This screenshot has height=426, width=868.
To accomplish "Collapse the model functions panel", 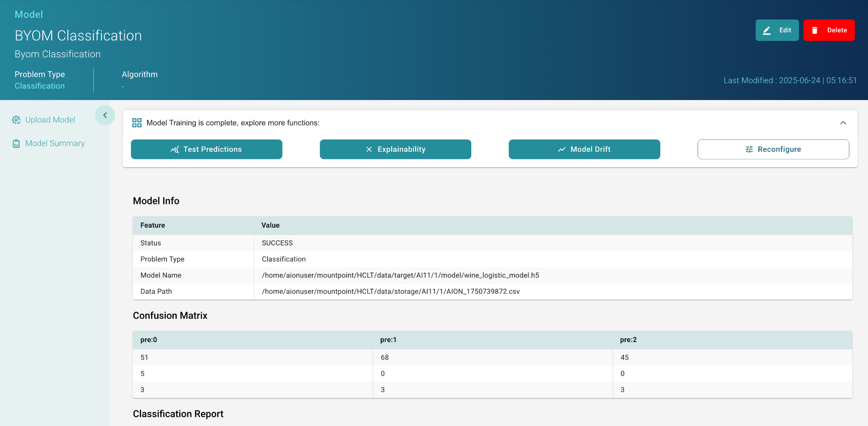I will (843, 123).
